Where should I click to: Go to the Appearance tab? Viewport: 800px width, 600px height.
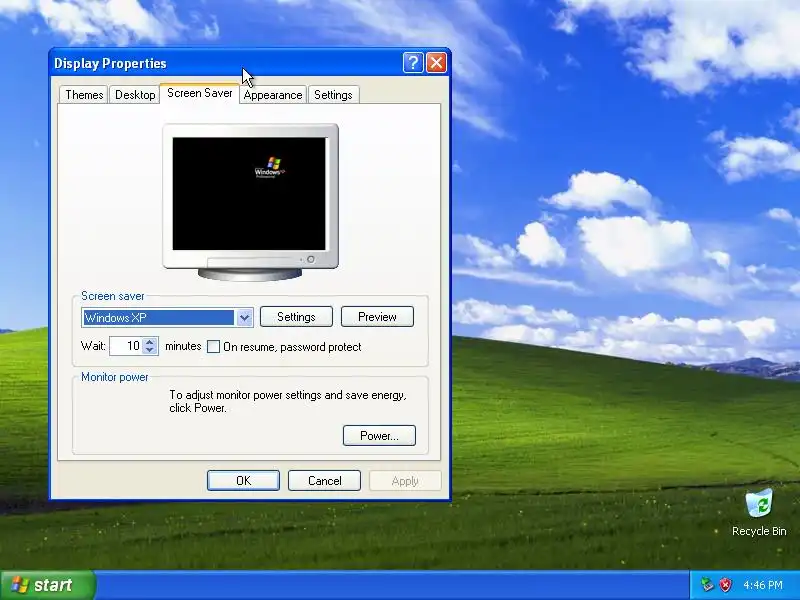(x=273, y=95)
